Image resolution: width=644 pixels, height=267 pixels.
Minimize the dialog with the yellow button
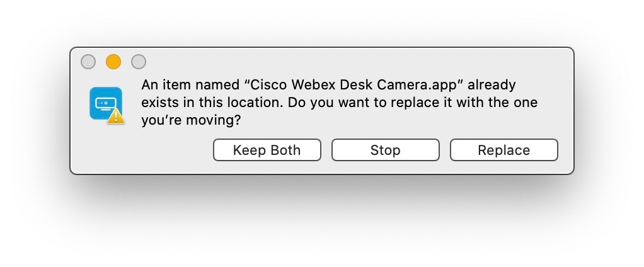pyautogui.click(x=113, y=62)
